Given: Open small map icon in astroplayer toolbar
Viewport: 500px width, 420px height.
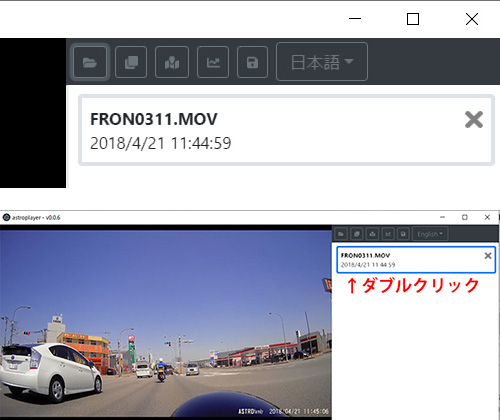Looking at the screenshot, I should pos(372,234).
